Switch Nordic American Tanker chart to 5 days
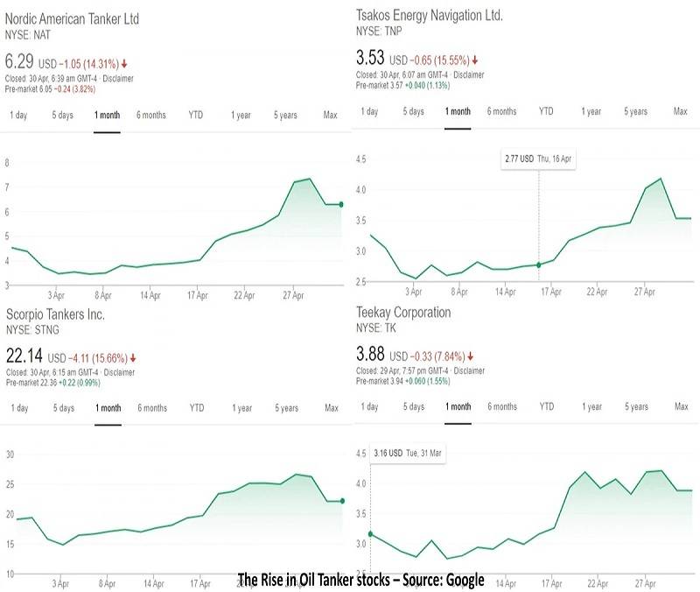 point(63,116)
